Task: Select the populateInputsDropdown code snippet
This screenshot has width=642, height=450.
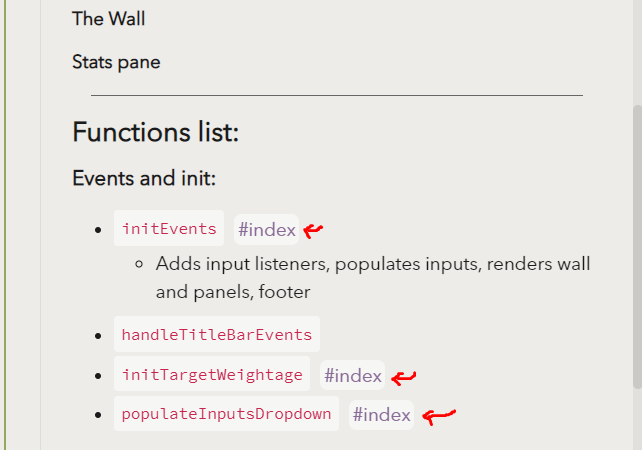Action: (226, 414)
